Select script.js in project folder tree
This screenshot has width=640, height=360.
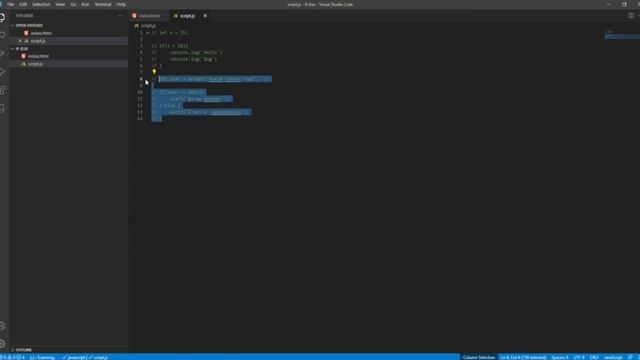click(x=35, y=64)
